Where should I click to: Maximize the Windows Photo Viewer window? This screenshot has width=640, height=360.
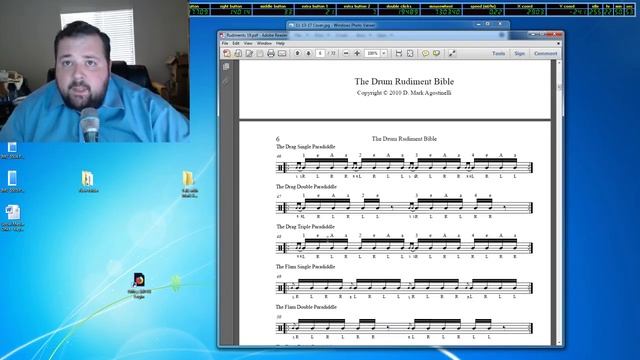click(x=488, y=24)
